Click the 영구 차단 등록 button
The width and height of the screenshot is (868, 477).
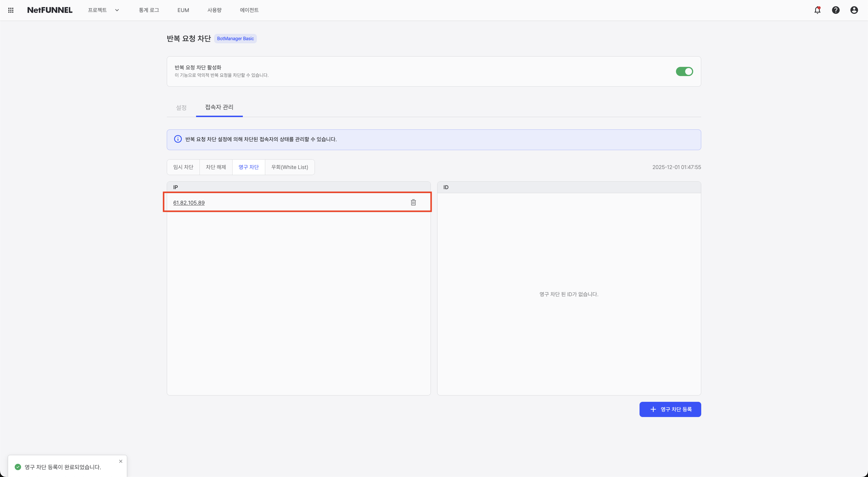point(670,409)
